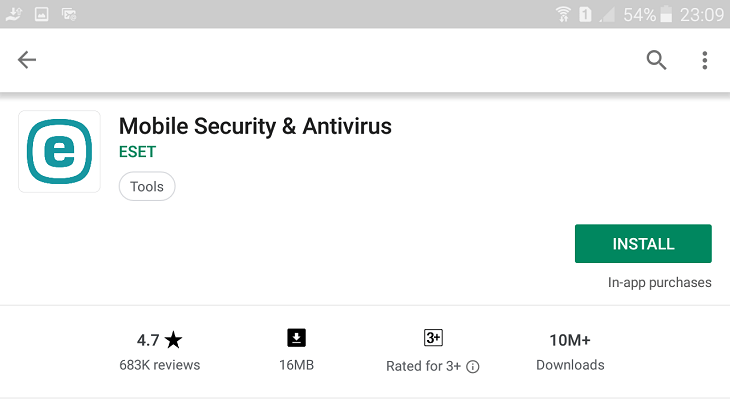Viewport: 730px width, 410px height.
Task: Tap the Mobile Security & Antivirus title
Action: click(x=255, y=126)
